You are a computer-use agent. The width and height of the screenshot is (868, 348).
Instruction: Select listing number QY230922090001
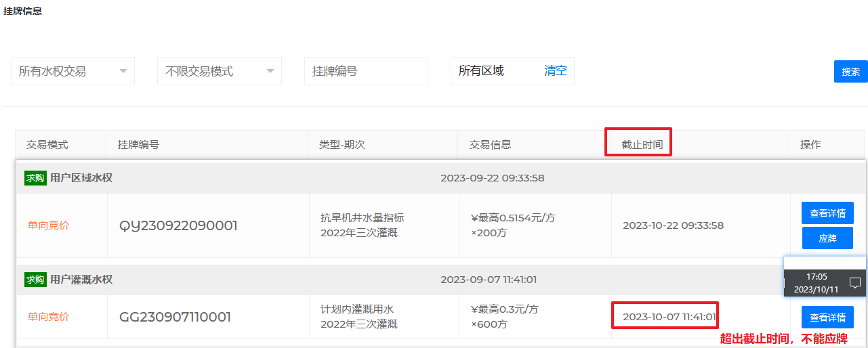[x=178, y=226]
